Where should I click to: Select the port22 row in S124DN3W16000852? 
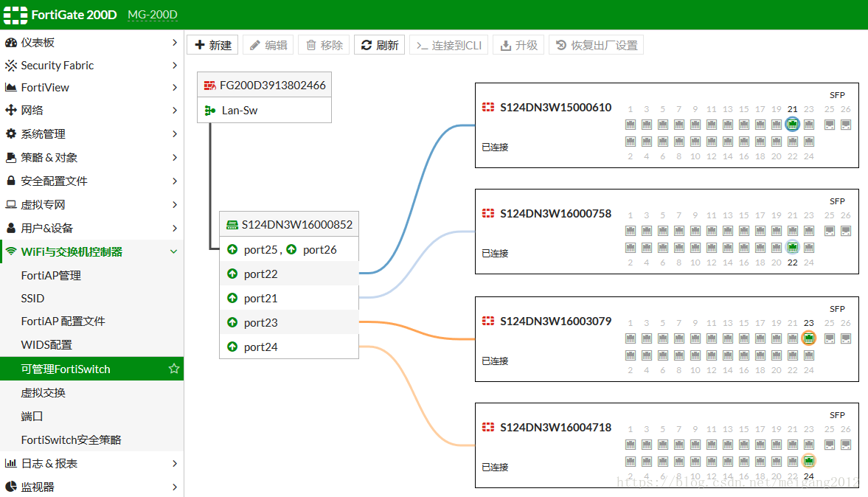click(289, 274)
